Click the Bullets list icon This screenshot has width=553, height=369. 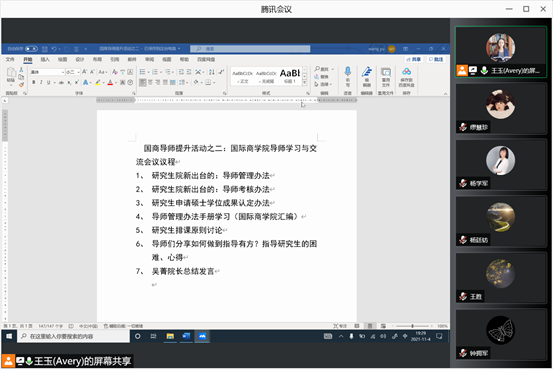click(142, 72)
